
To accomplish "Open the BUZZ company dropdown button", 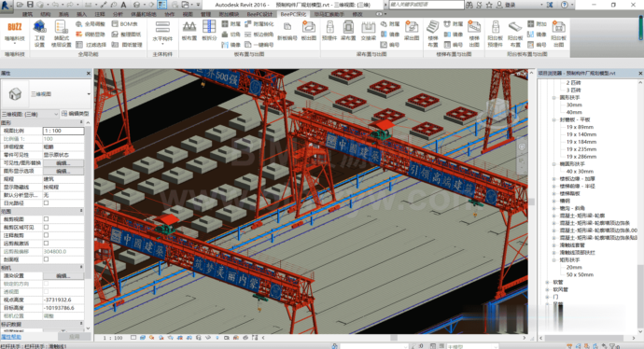I will [14, 33].
